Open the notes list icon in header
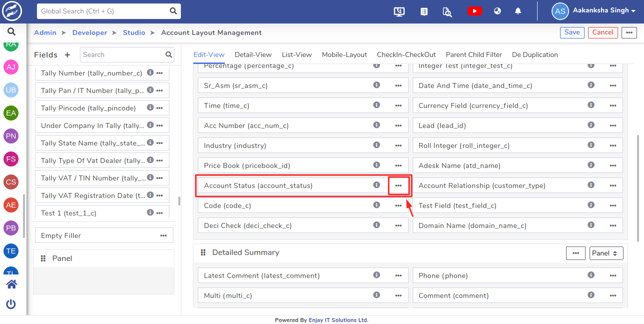 click(x=424, y=11)
